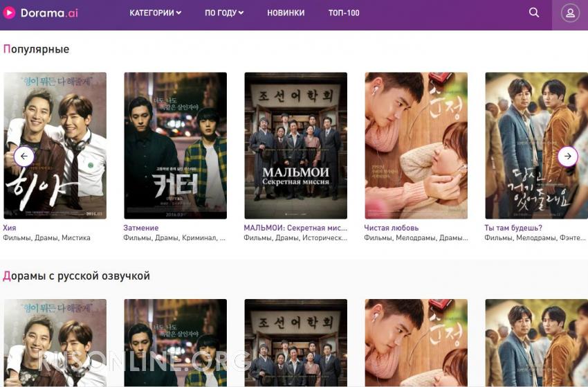
Task: Open the search magnifier icon
Action: click(534, 12)
